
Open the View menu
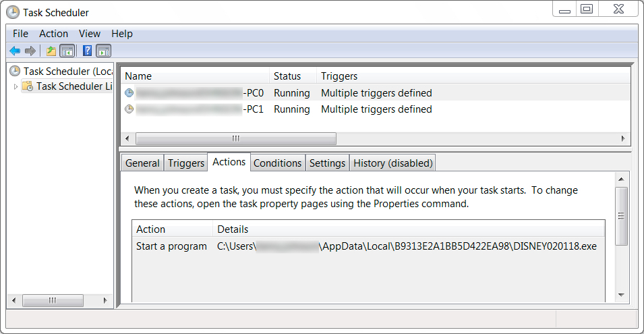[x=90, y=34]
